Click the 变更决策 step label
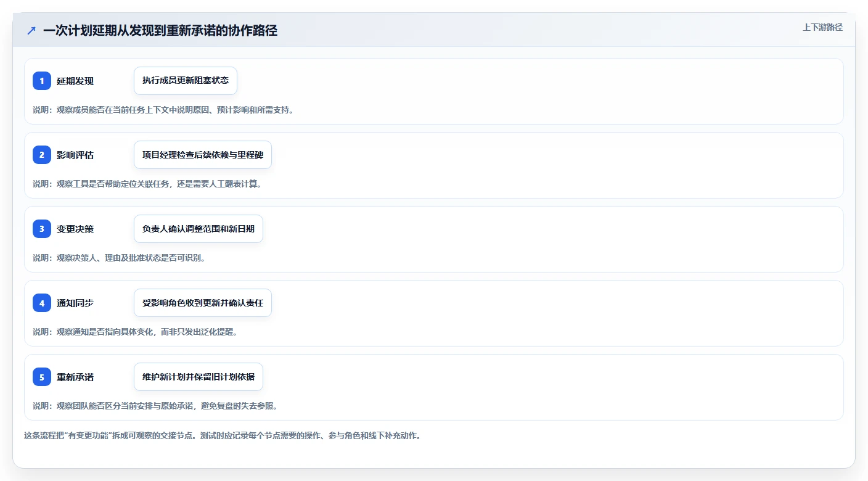 [x=75, y=229]
